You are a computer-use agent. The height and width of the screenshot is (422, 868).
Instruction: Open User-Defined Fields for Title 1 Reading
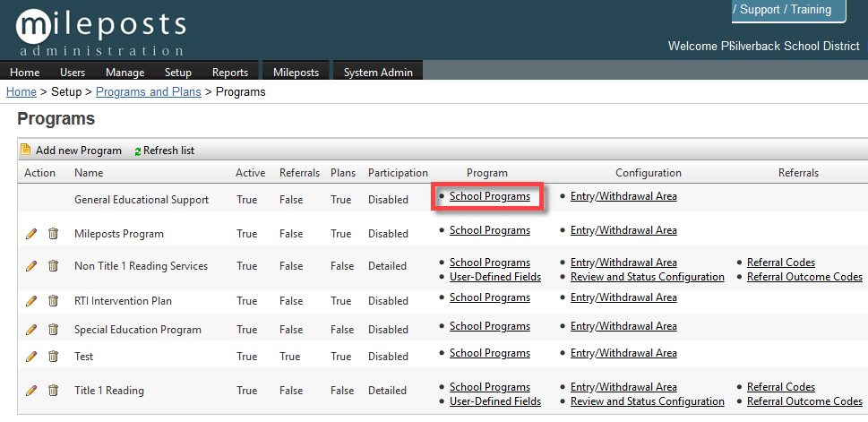coord(495,401)
